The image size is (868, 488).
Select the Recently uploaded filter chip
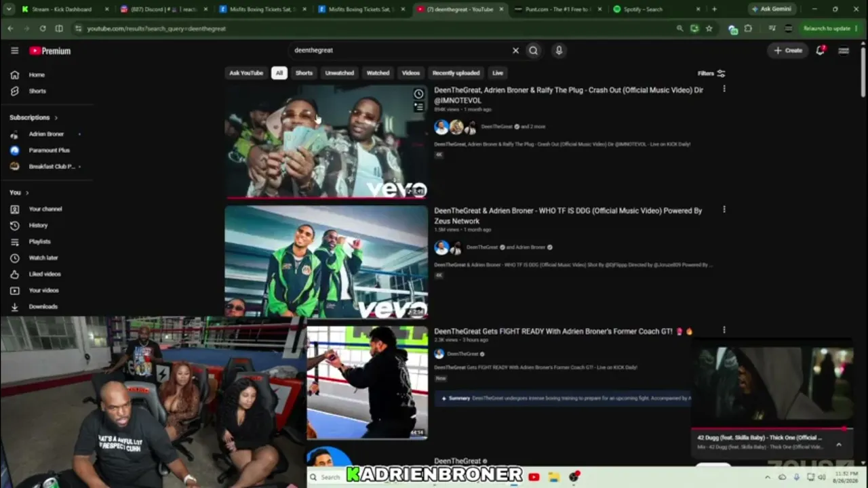(x=456, y=73)
